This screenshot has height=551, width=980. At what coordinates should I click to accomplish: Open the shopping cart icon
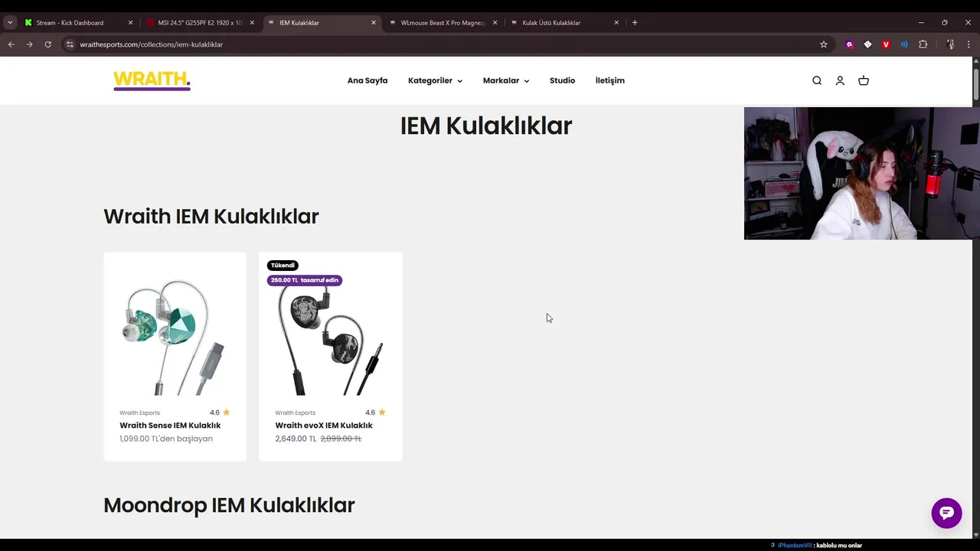(864, 80)
